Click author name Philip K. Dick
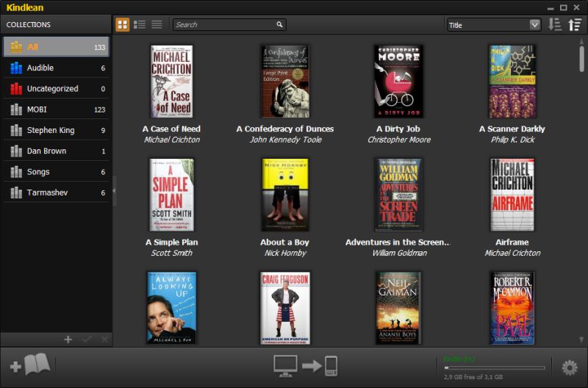The height and width of the screenshot is (388, 588). (x=512, y=140)
